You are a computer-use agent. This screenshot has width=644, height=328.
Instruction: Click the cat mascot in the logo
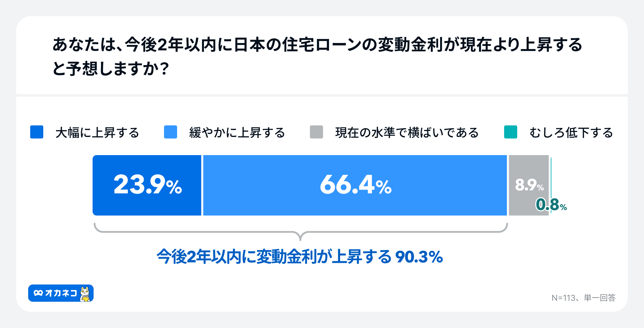85,294
